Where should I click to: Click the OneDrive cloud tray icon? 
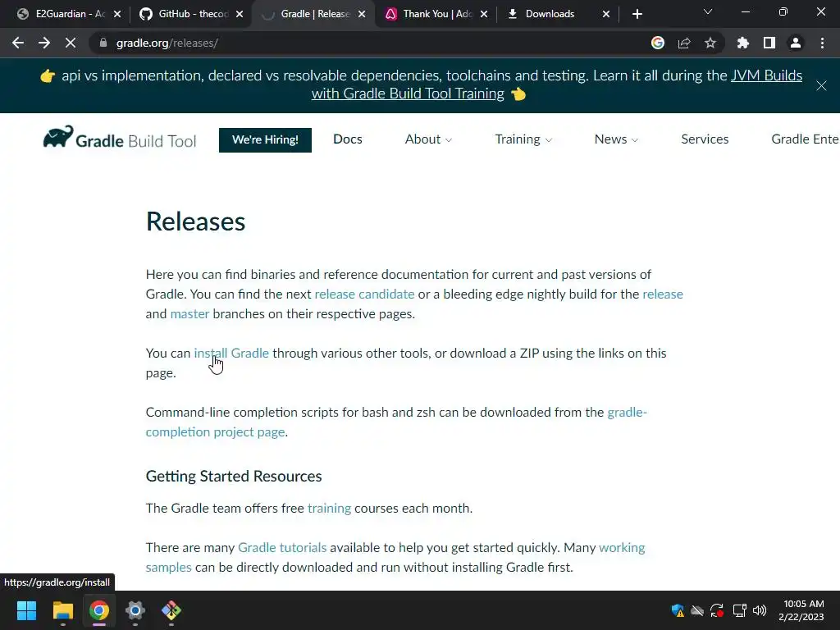click(x=697, y=610)
